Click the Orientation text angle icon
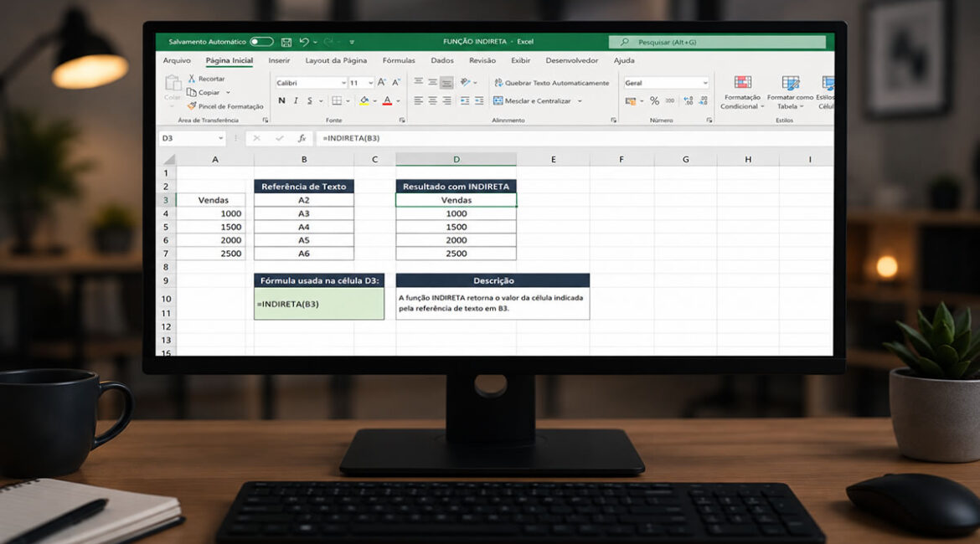Screen dimensions: 980x544 465,82
